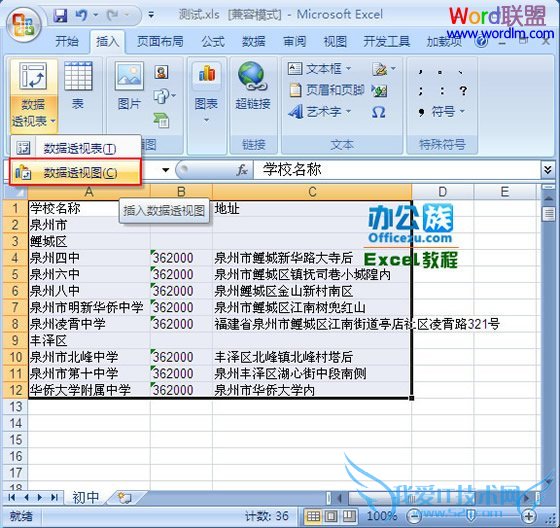Screen dimensions: 560x528
Task: Open 页眉和页脚 header and footer
Action: click(x=326, y=90)
